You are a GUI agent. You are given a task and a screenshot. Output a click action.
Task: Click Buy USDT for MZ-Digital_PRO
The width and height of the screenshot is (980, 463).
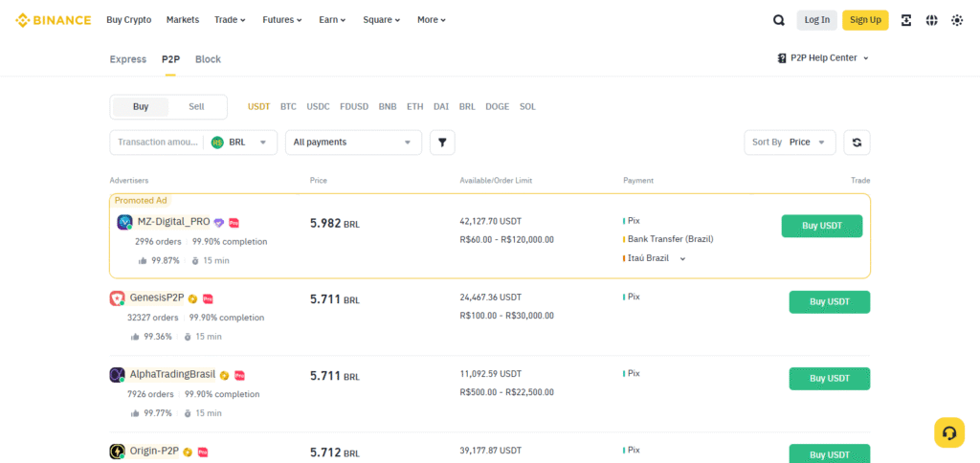click(x=822, y=226)
